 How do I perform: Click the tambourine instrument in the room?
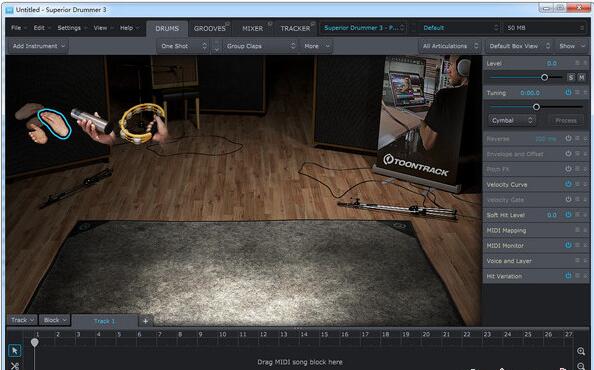(x=142, y=123)
